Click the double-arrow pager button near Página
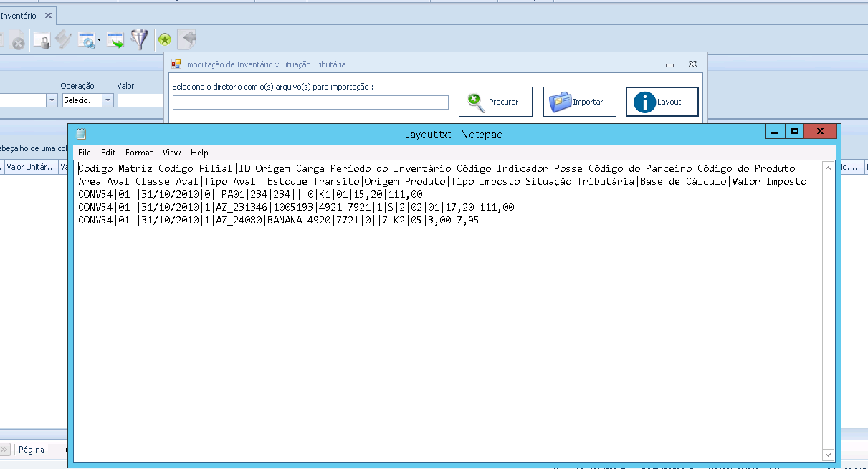Viewport: 868px width, 469px height. pos(5,450)
